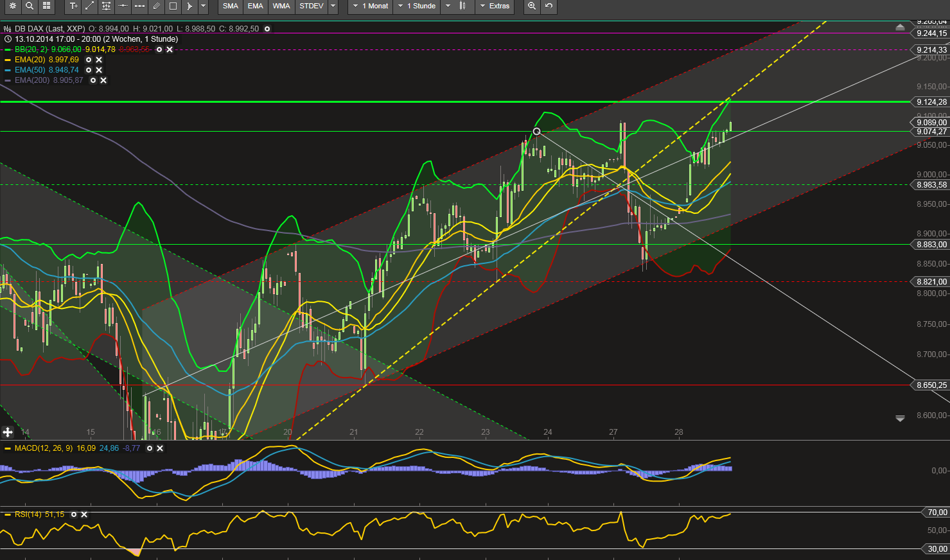Viewport: 950px width, 560px height.
Task: Select the 9.074,27 price level label
Action: pyautogui.click(x=931, y=132)
